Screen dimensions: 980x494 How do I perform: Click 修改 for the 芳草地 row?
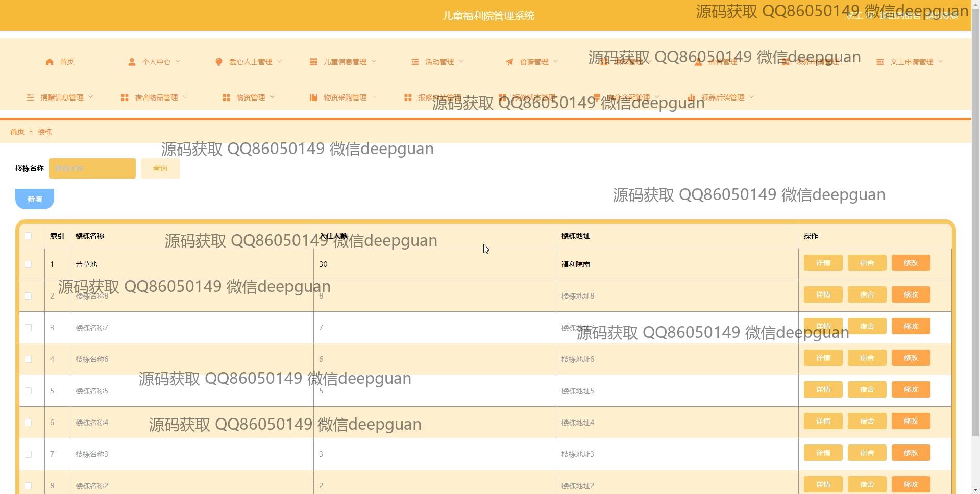(x=911, y=263)
